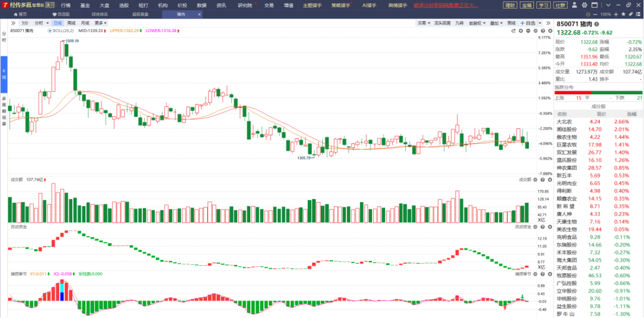Switch chart to 5分 period
The width and height of the screenshot is (644, 318).
(x=24, y=23)
